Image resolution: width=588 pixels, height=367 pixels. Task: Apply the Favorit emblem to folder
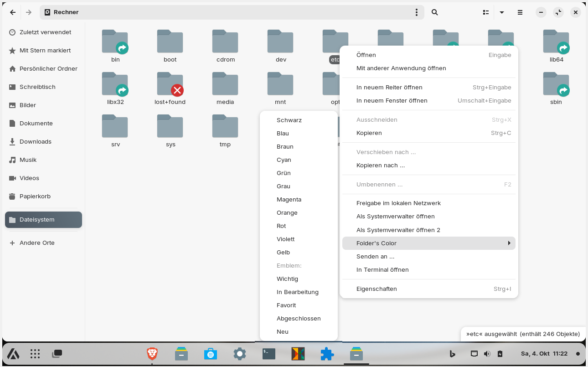(x=286, y=305)
